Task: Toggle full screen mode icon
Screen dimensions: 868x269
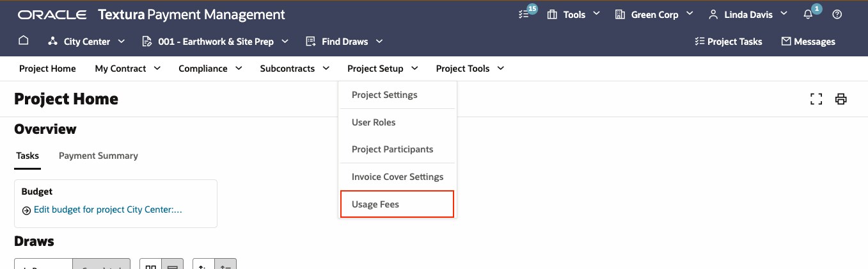Action: click(816, 99)
